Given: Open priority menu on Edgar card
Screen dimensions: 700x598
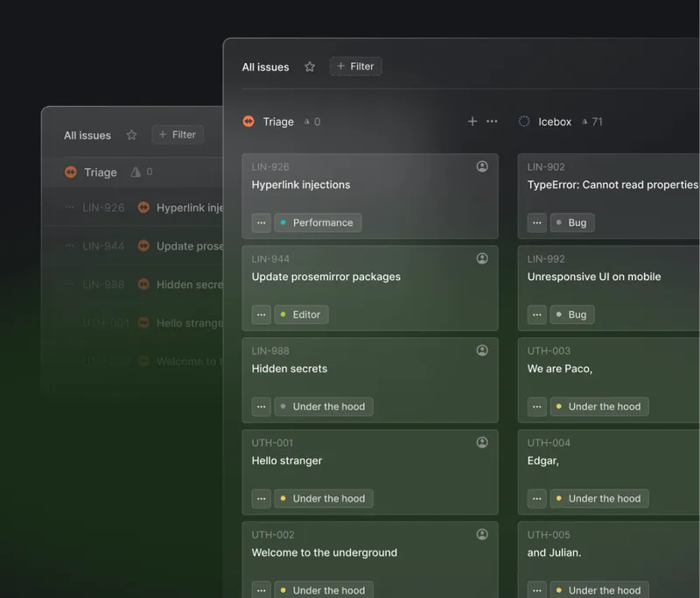Looking at the screenshot, I should point(537,499).
